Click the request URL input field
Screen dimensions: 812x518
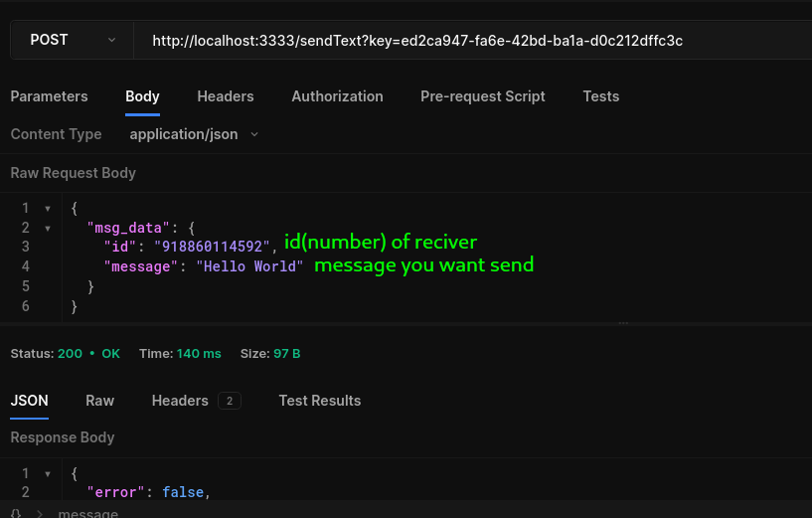tap(472, 41)
